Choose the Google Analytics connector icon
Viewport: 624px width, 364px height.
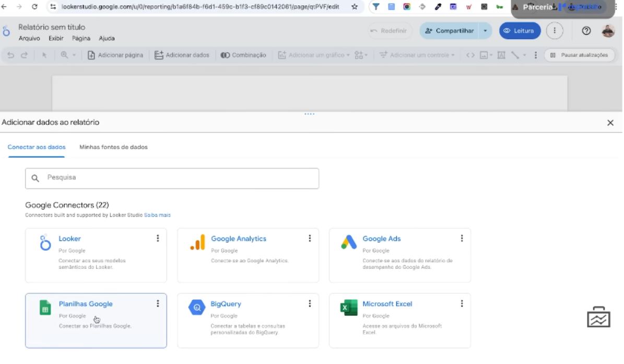pos(197,242)
